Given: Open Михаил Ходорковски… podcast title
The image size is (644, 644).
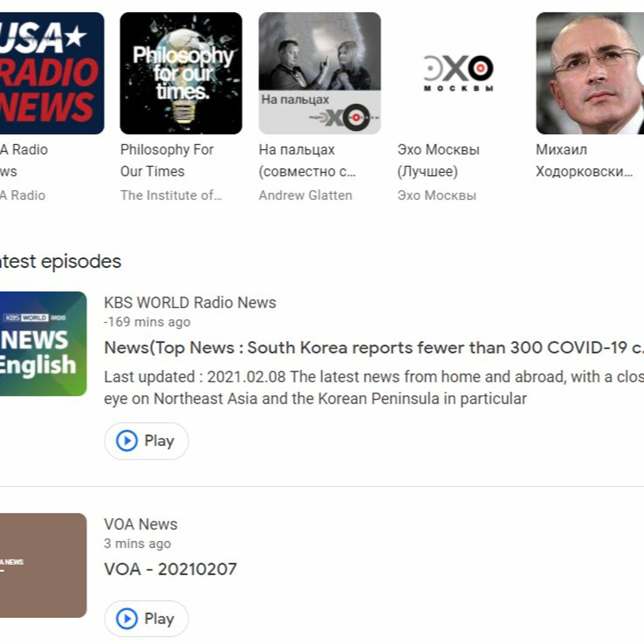Looking at the screenshot, I should click(x=583, y=160).
